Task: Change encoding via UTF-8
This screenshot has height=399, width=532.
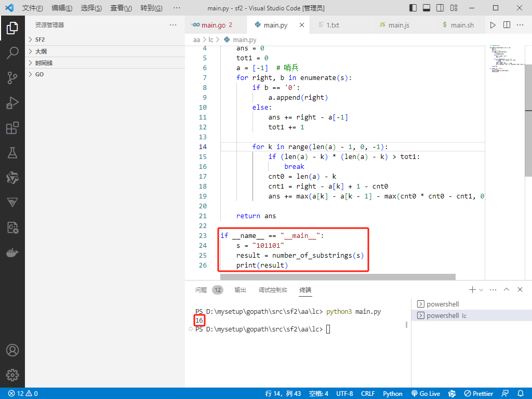Action: point(344,394)
